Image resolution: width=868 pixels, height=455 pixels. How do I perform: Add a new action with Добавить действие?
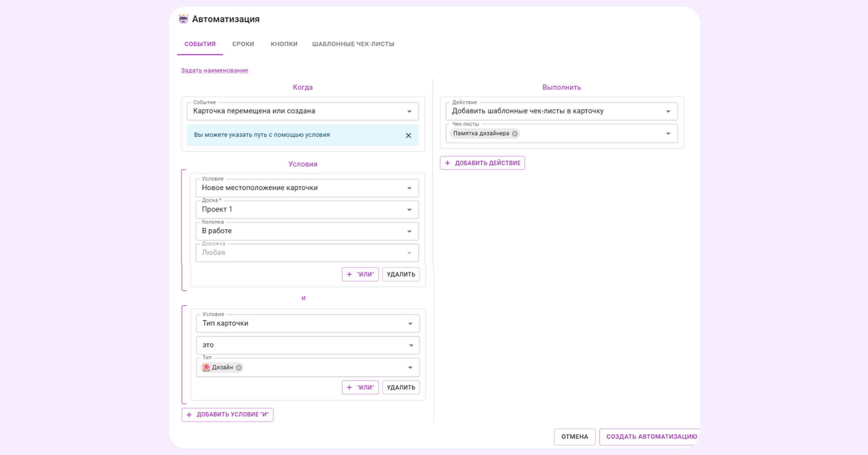482,163
